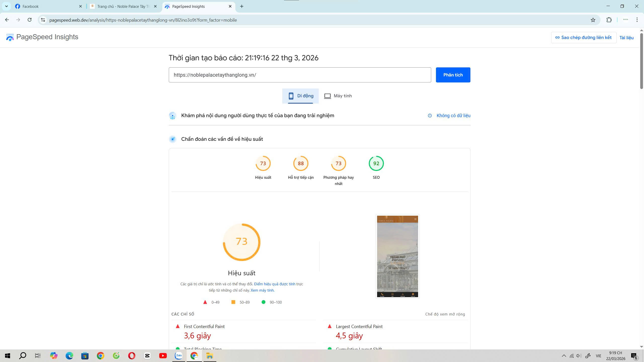This screenshot has height=362, width=644.
Task: Click the orange 50–89 legend swatch
Action: (234, 302)
